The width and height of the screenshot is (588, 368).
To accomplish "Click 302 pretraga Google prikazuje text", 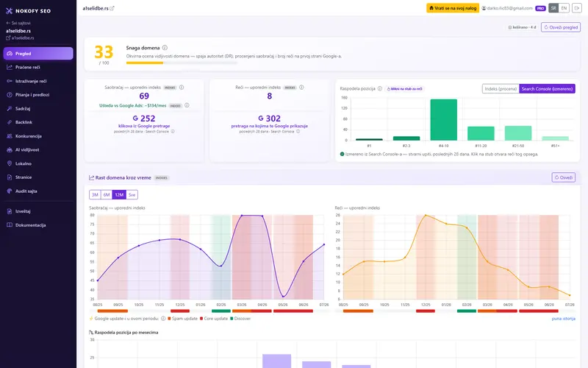I will click(x=269, y=126).
